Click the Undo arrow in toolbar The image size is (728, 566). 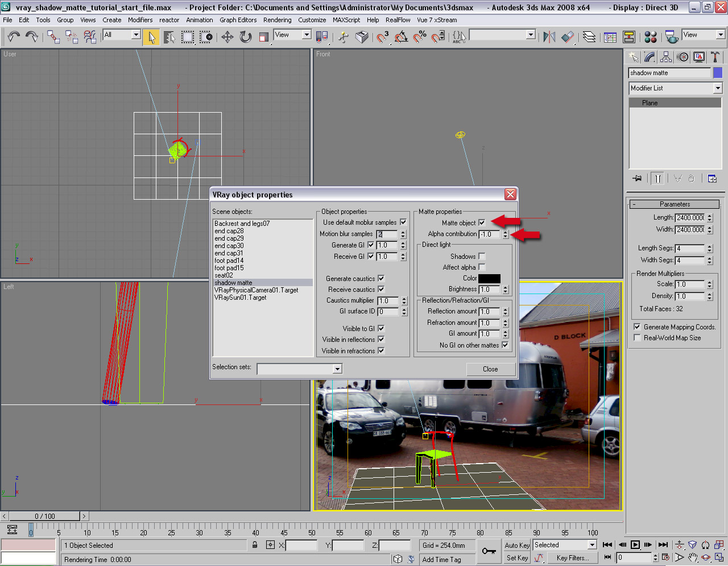(14, 38)
